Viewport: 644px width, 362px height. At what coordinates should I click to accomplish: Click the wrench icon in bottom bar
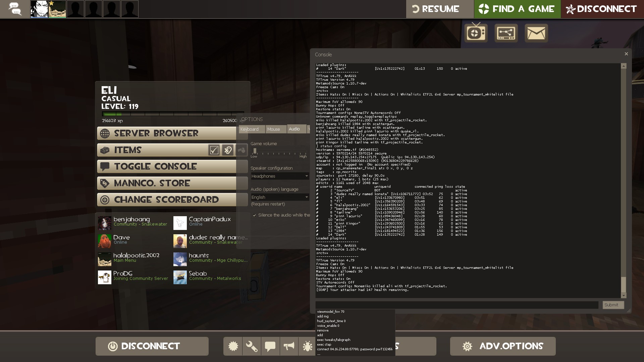[x=252, y=346]
